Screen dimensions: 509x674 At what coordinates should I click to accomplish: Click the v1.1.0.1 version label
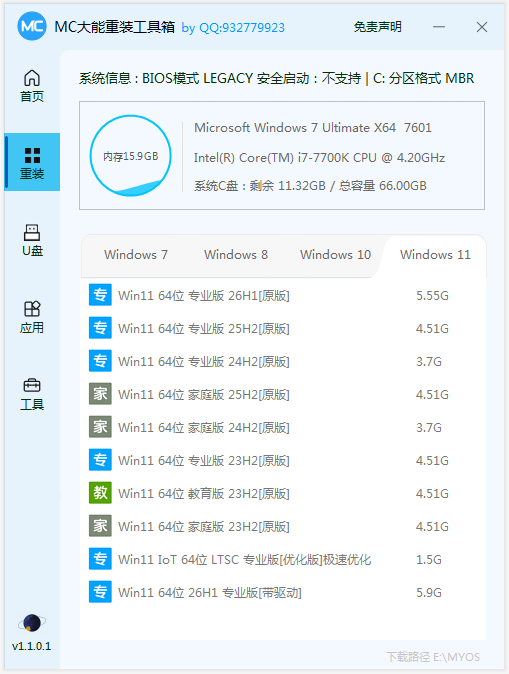point(31,646)
